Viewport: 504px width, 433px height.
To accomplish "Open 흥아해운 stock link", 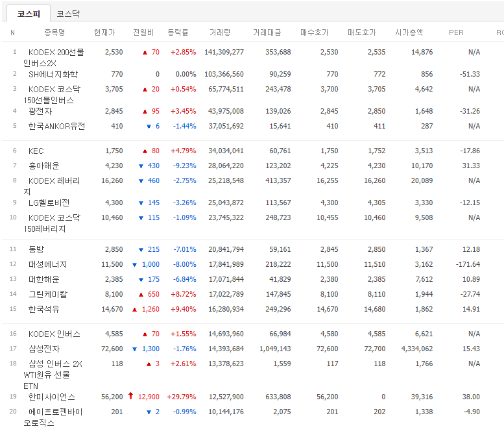I will tap(44, 166).
